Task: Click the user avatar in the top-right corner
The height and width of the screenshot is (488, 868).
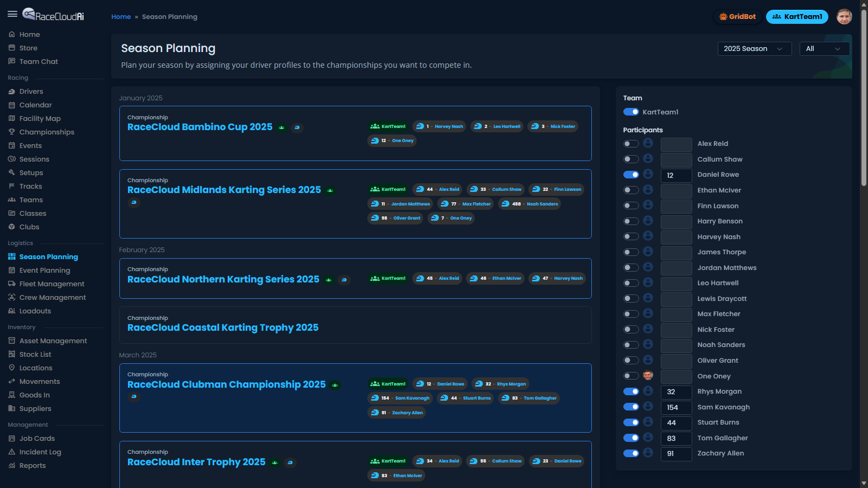Action: [x=844, y=17]
